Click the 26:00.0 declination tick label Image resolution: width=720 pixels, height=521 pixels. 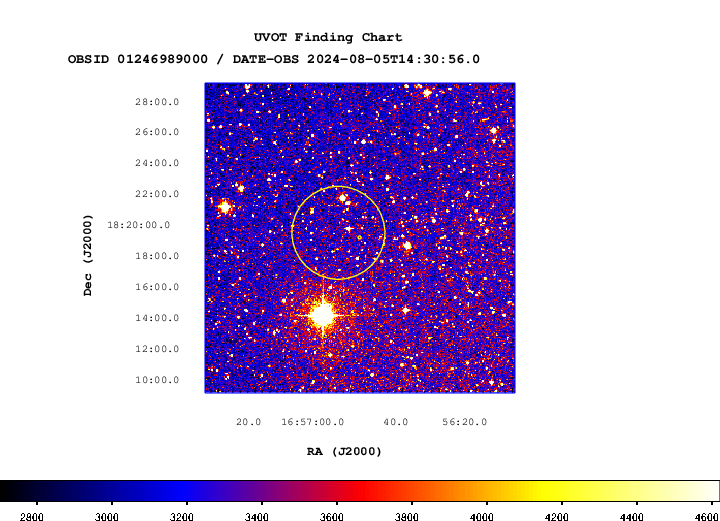coord(157,132)
